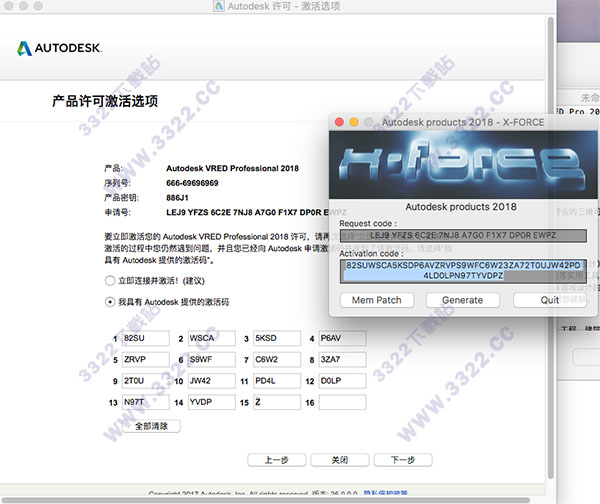Click activation code field 5 containing ZRVP
The height and width of the screenshot is (504, 600).
pyautogui.click(x=145, y=360)
